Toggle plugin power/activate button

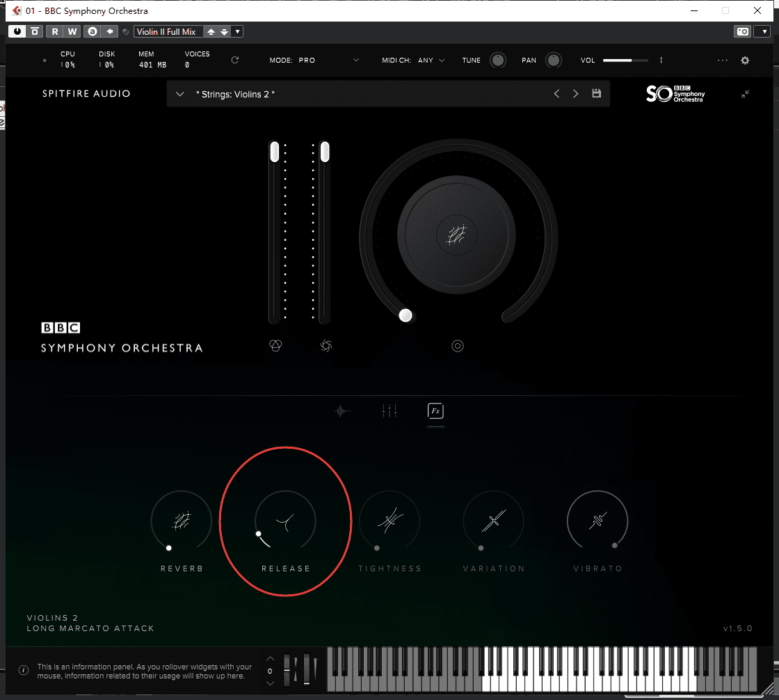pos(17,31)
